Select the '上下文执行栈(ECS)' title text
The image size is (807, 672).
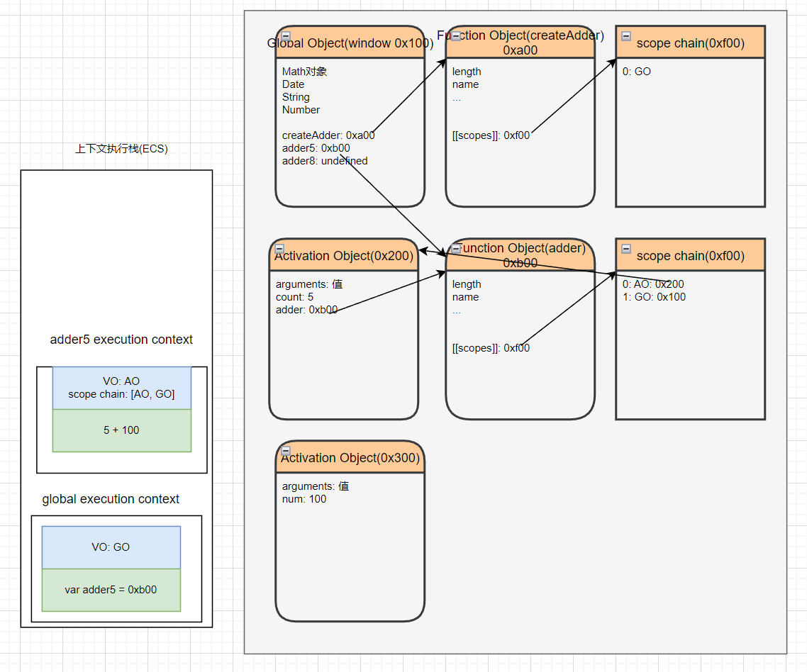[121, 149]
